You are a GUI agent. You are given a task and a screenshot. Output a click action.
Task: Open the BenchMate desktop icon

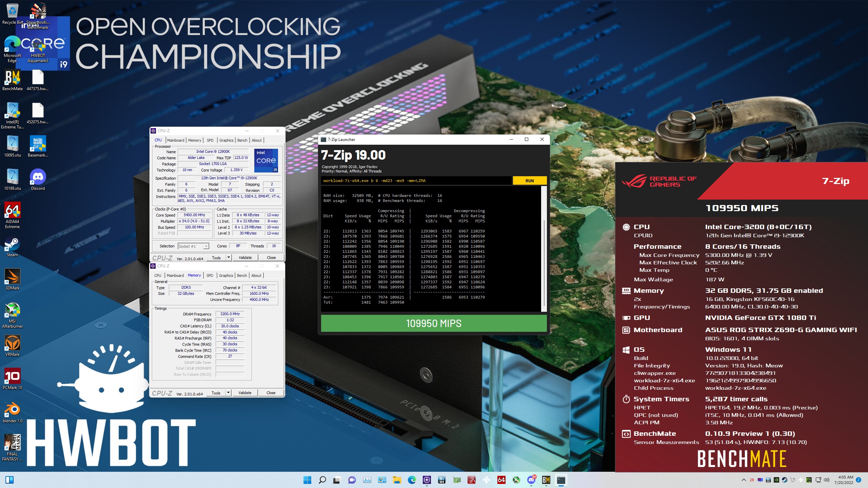[x=13, y=80]
